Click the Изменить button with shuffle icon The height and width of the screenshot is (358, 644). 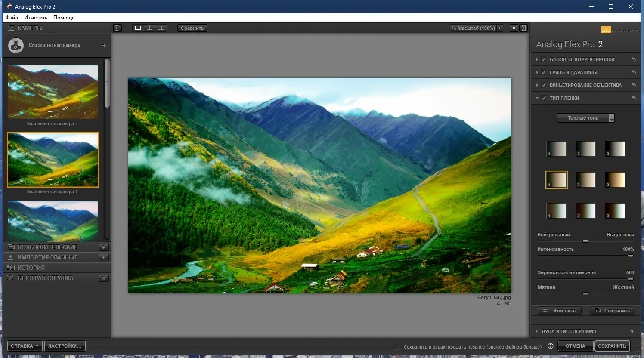[x=560, y=311]
